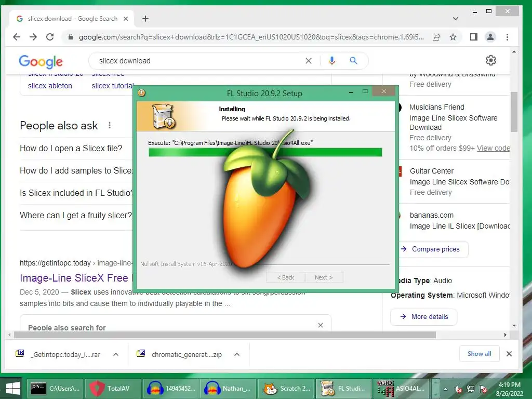Open the slicex tutorial related search

pyautogui.click(x=113, y=86)
